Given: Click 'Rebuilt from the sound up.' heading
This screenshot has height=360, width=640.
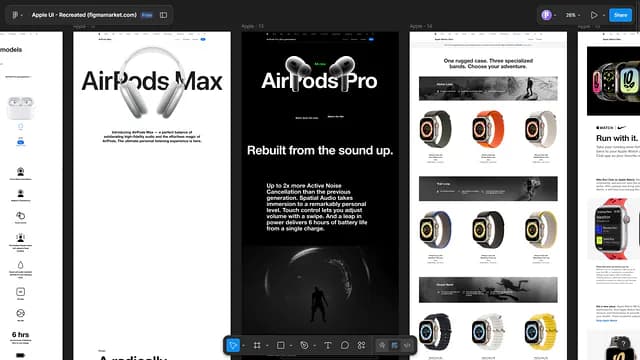Looking at the screenshot, I should (x=320, y=150).
